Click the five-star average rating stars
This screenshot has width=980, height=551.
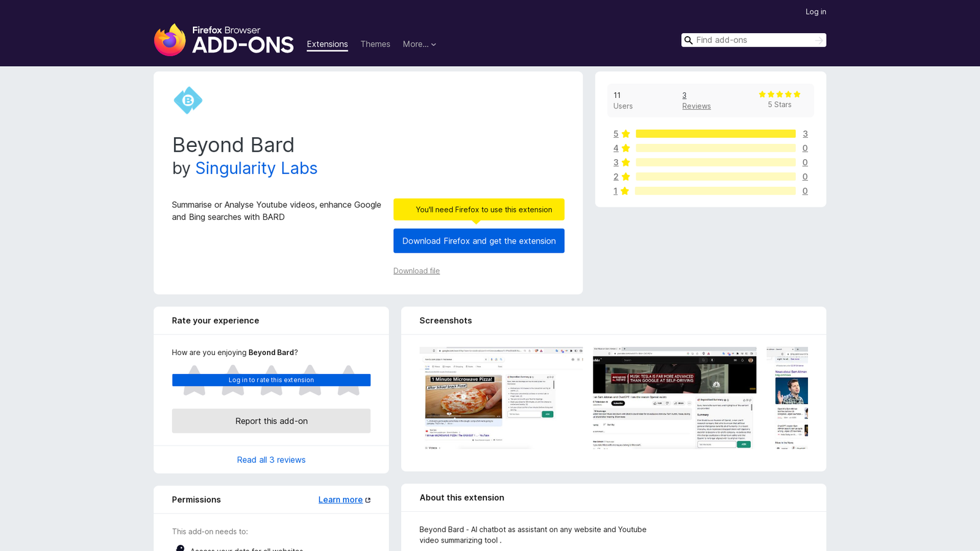tap(780, 94)
